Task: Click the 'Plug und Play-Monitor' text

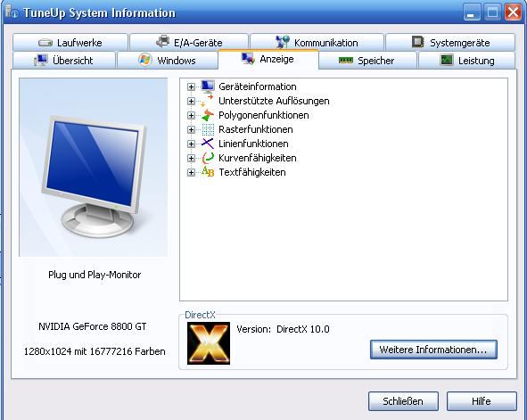Action: (x=95, y=275)
